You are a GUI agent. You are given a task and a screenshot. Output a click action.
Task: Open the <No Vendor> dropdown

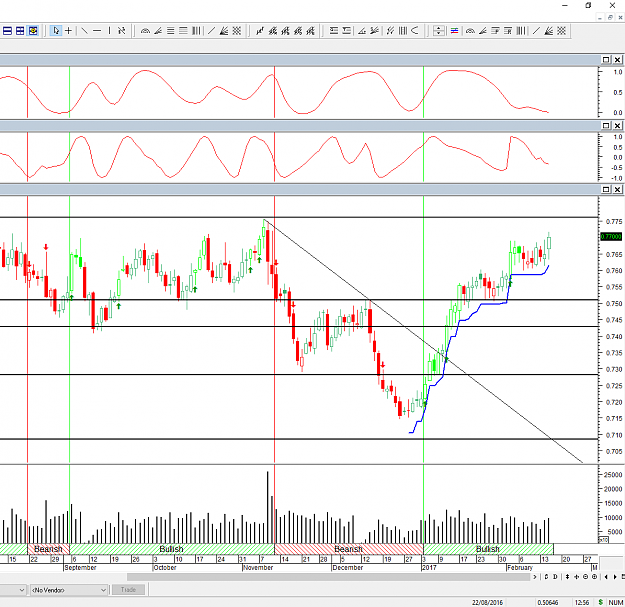click(69, 590)
